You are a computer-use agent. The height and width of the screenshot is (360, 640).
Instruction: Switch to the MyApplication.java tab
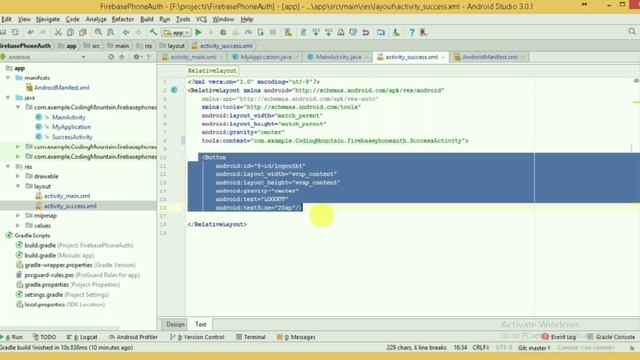(x=266, y=57)
